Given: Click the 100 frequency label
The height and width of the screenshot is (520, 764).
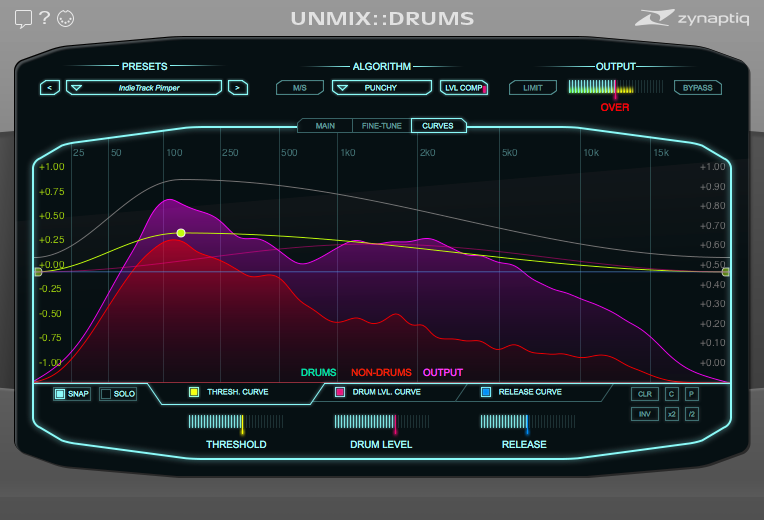Looking at the screenshot, I should 174,153.
